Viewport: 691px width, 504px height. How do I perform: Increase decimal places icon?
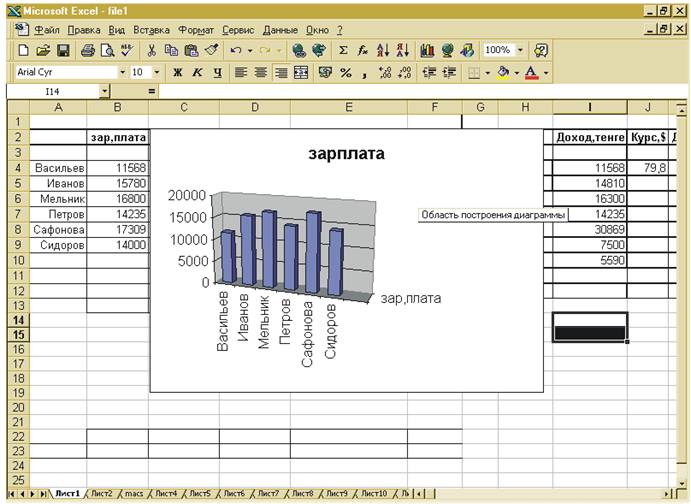pyautogui.click(x=385, y=73)
